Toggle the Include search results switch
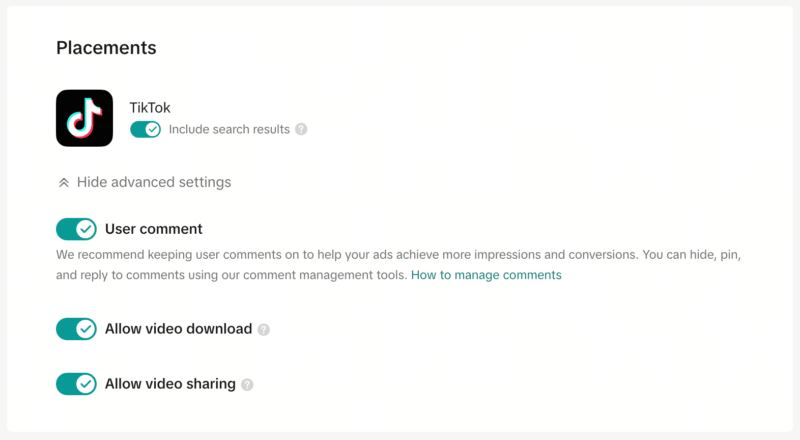The image size is (800, 440). [146, 129]
